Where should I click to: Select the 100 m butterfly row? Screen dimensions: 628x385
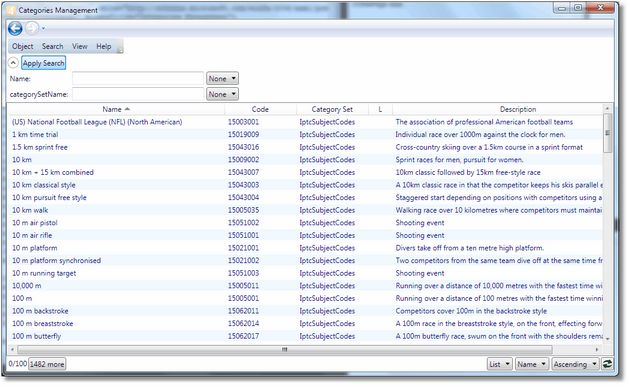(305, 336)
